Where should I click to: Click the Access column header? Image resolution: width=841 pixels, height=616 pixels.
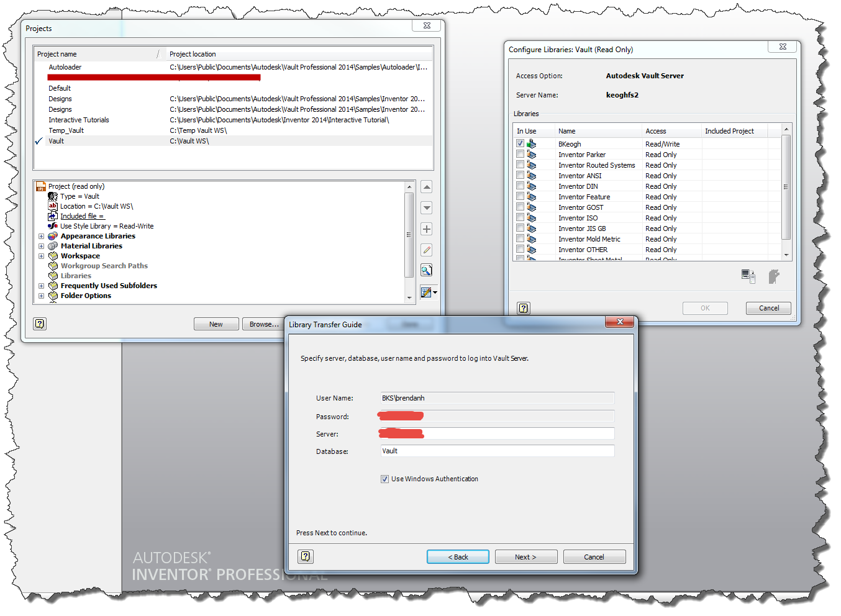tap(671, 131)
